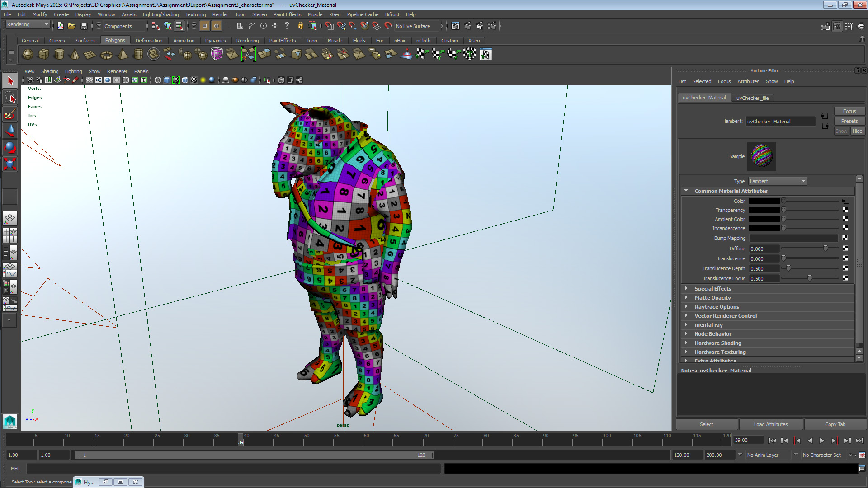868x488 pixels.
Task: Open the Texturing menu
Action: coord(195,14)
